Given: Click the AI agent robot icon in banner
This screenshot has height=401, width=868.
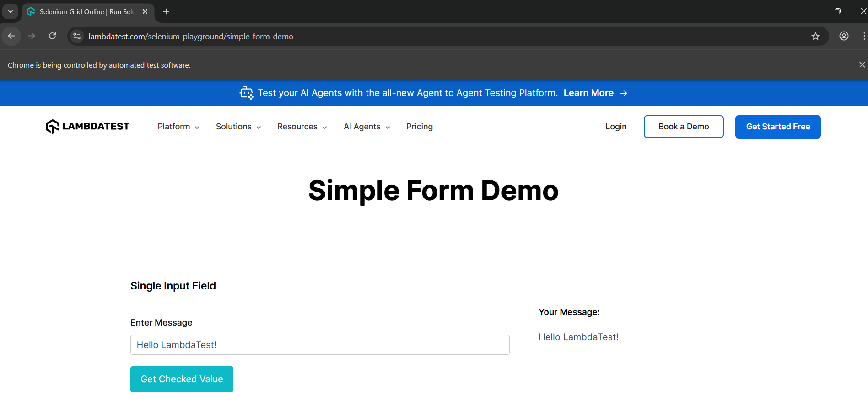Looking at the screenshot, I should (247, 93).
